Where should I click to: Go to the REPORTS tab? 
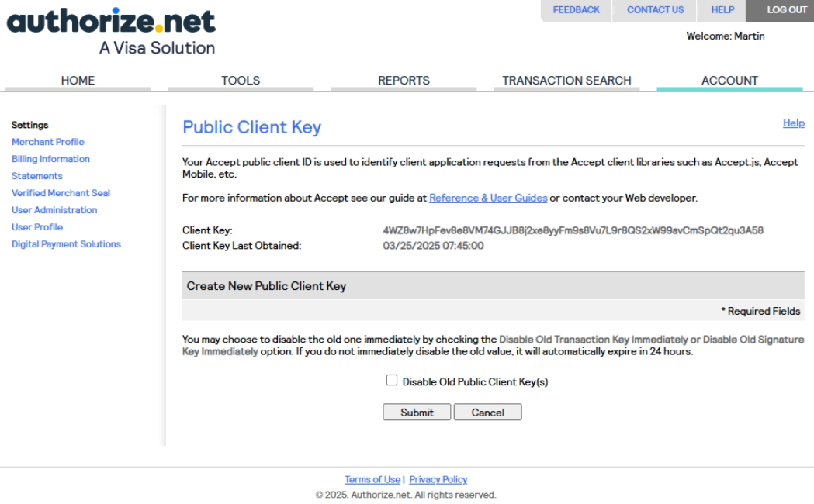[404, 81]
